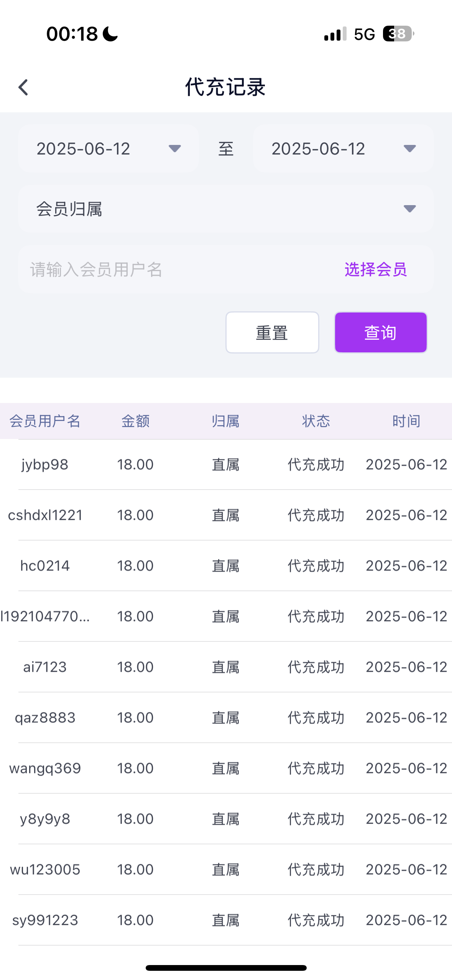Tap the 金额 column header
Viewport: 452px width, 980px height.
[135, 421]
